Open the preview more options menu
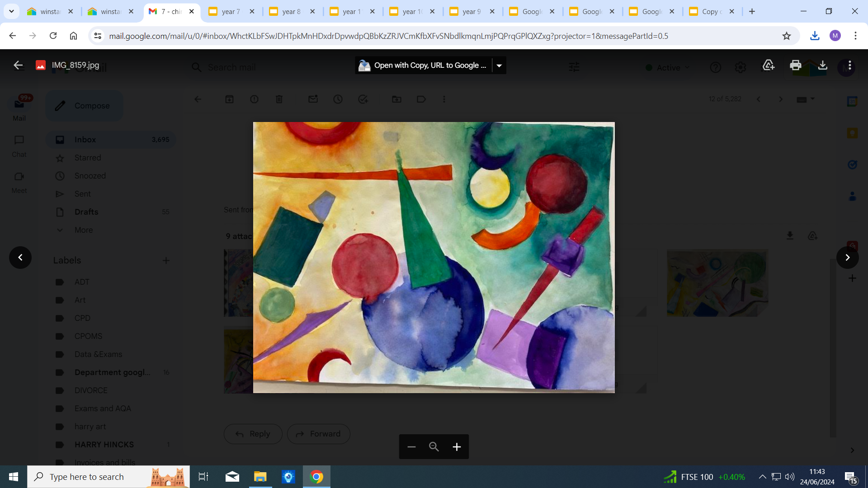The image size is (868, 488). tap(850, 65)
